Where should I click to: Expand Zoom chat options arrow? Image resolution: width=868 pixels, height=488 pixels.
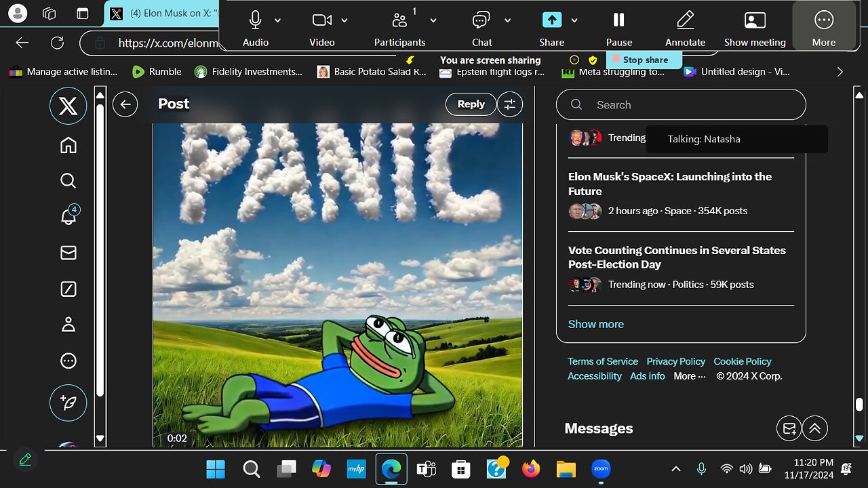tap(506, 20)
